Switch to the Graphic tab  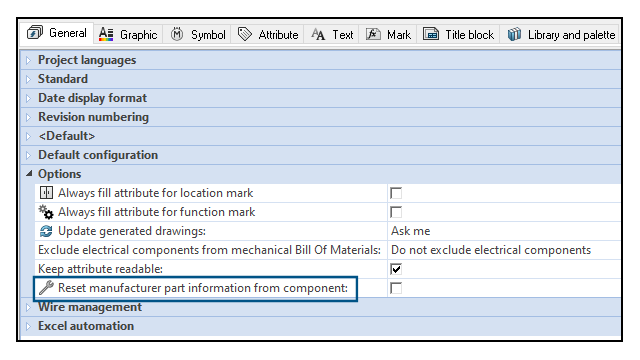(128, 34)
